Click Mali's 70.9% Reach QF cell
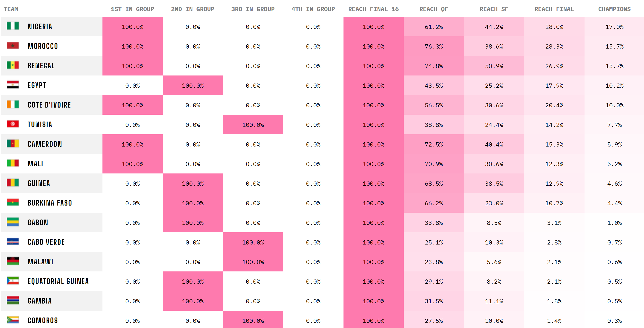644x328 pixels. (x=433, y=164)
